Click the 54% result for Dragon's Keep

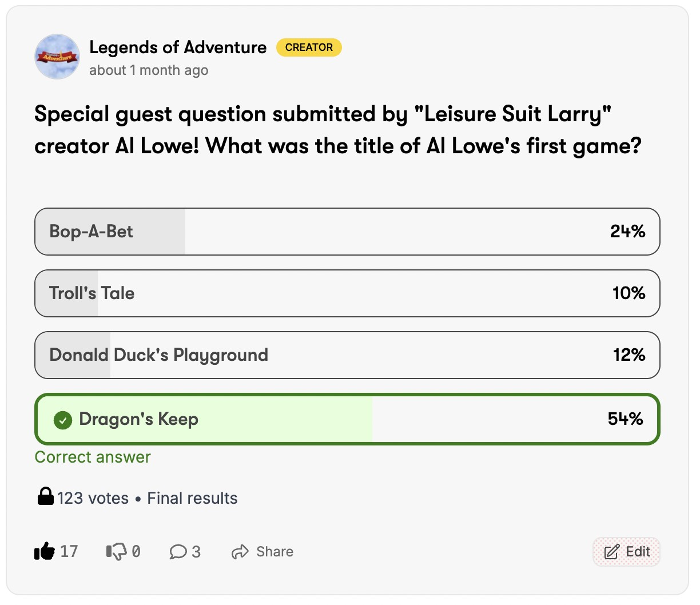coord(625,419)
